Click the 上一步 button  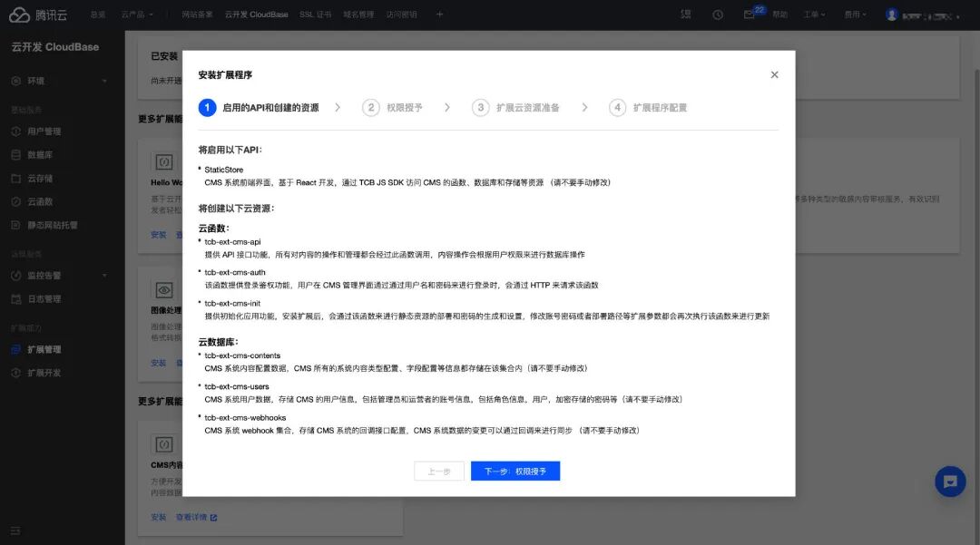439,472
